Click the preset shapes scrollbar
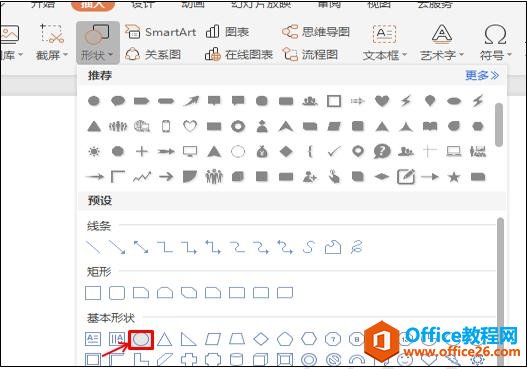The width and height of the screenshot is (527, 369). 500,292
